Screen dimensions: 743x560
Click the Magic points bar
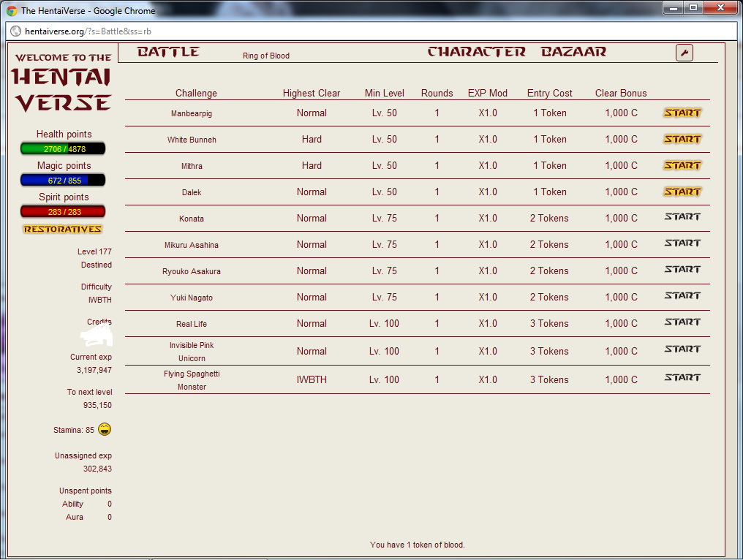[x=63, y=181]
